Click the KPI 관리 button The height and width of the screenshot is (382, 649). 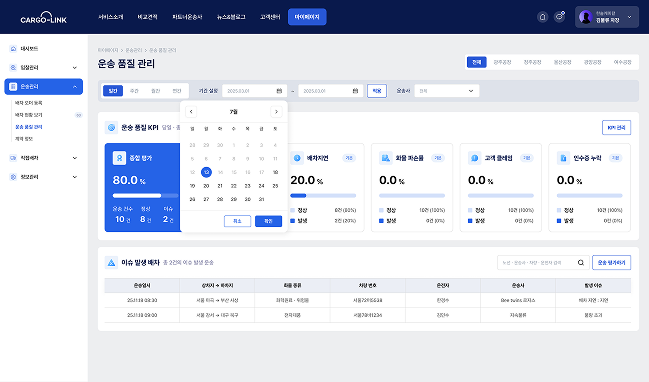tap(616, 127)
